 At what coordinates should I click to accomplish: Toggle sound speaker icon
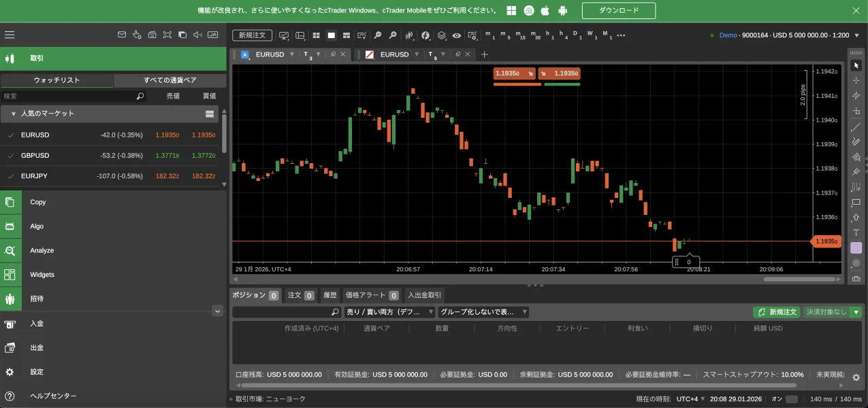[x=197, y=35]
